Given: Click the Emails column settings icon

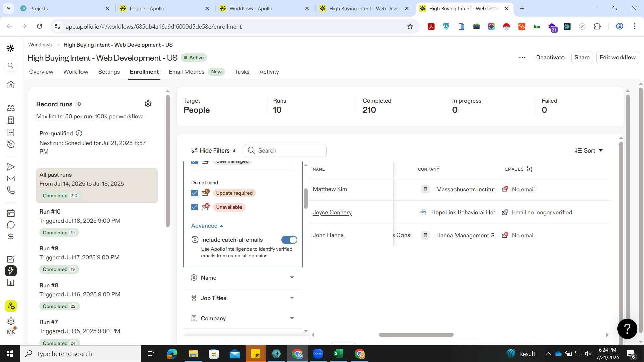Looking at the screenshot, I should (x=530, y=169).
